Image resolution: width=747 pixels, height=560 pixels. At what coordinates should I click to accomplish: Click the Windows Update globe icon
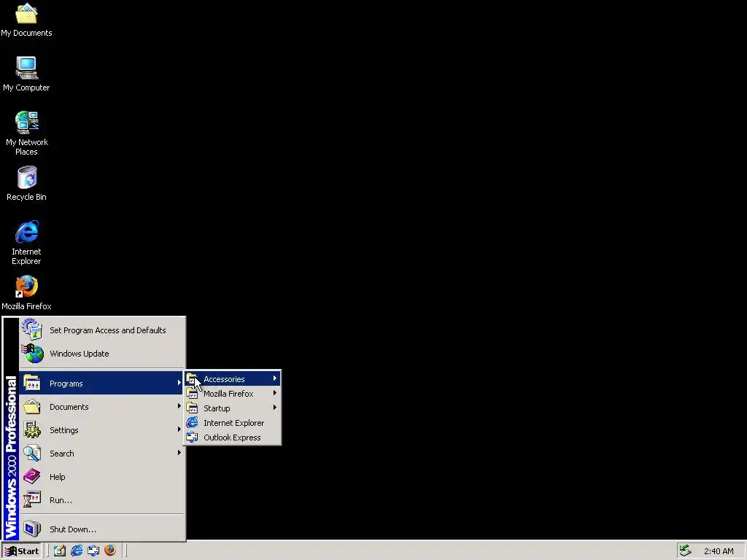(x=32, y=354)
